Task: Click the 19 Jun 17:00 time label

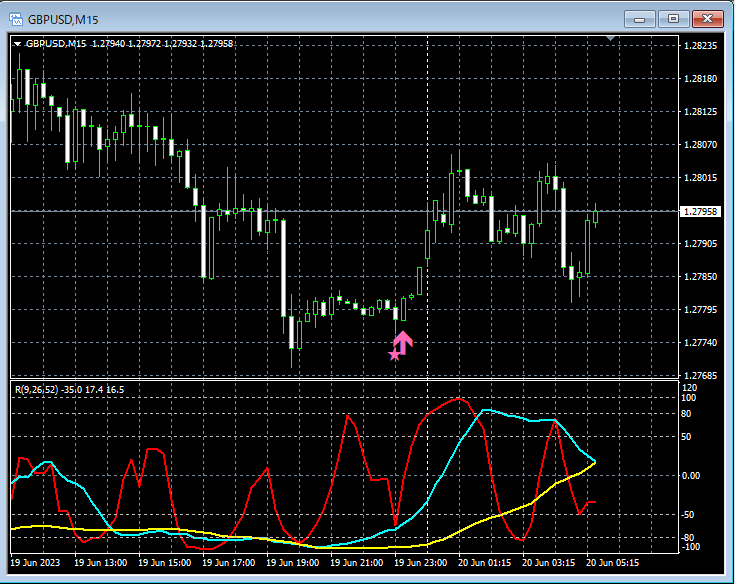Action: pos(228,562)
